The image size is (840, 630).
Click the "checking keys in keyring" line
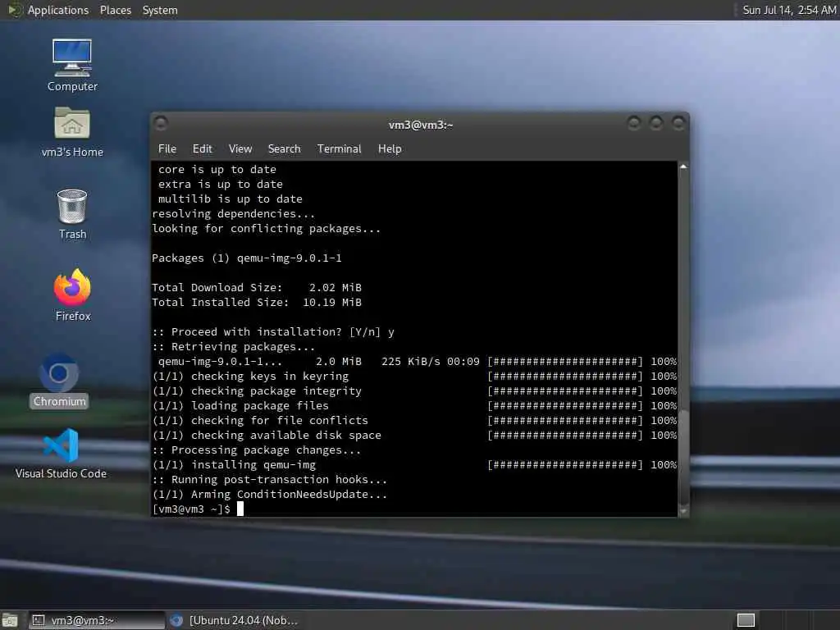click(250, 377)
